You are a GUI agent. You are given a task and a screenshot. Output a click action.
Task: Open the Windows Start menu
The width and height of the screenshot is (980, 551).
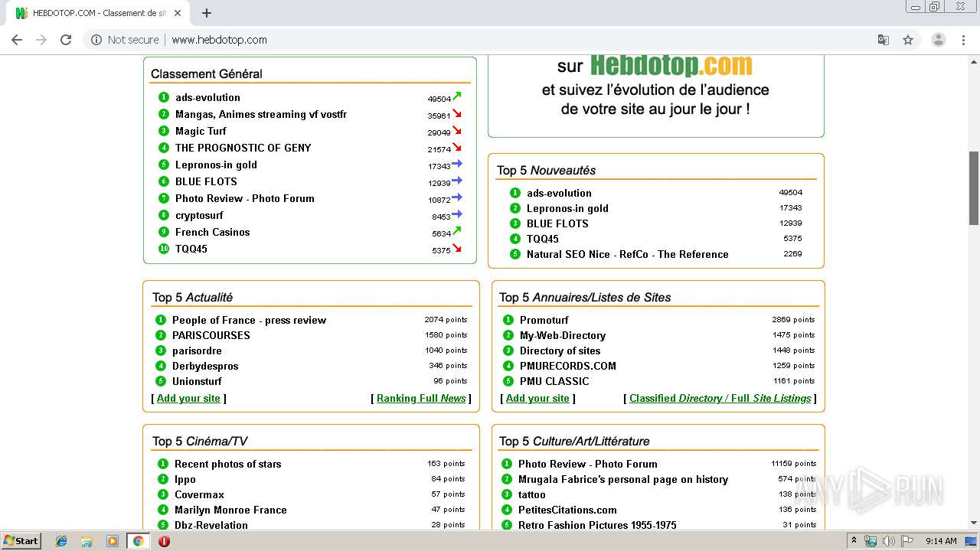(x=21, y=541)
